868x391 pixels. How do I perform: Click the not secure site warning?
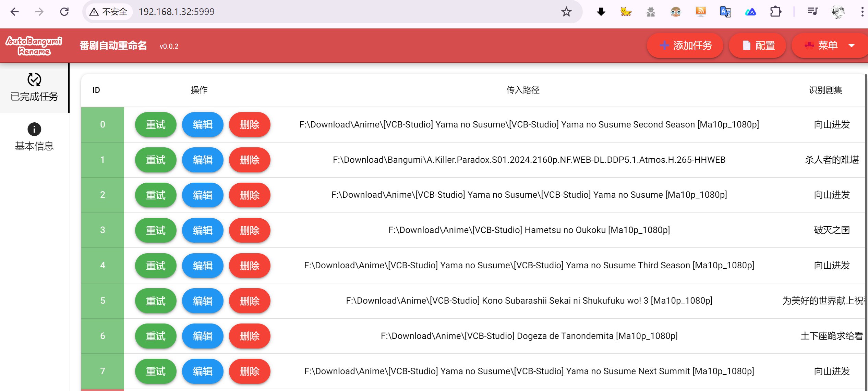click(109, 12)
